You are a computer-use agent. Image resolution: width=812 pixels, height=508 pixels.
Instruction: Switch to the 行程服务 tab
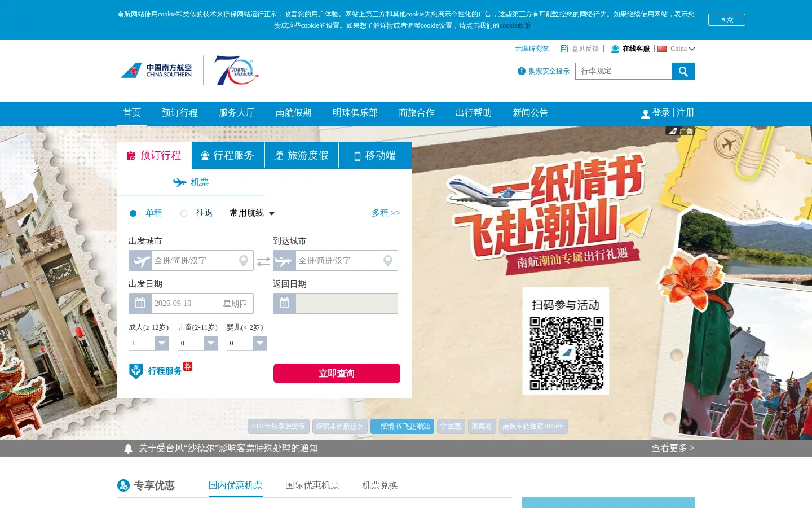tap(228, 155)
